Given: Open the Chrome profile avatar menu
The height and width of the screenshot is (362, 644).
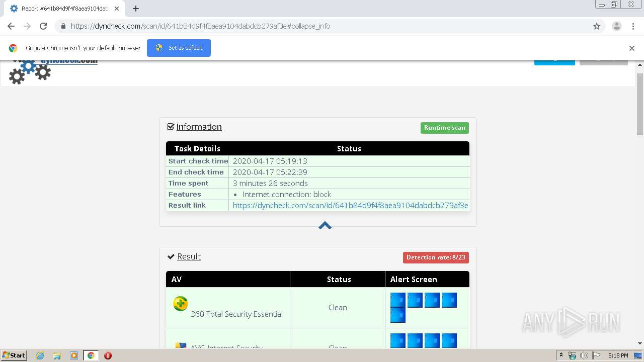Looking at the screenshot, I should 616,26.
